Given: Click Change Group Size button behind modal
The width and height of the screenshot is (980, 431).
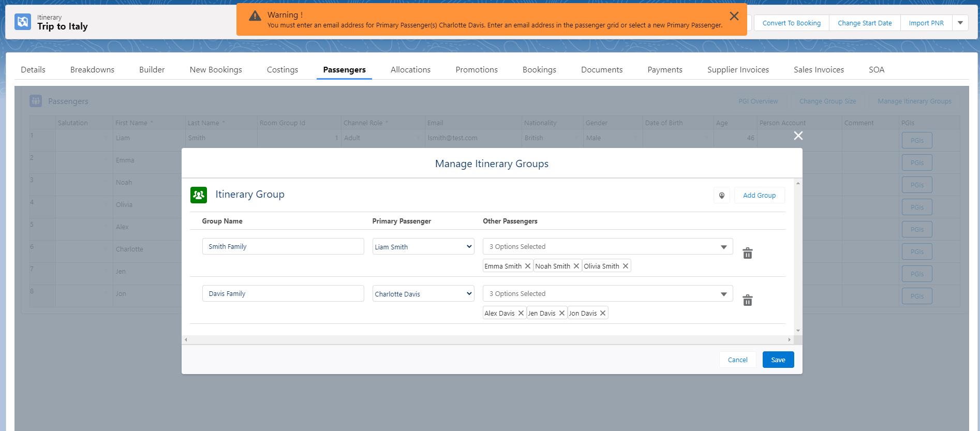Looking at the screenshot, I should [x=827, y=101].
